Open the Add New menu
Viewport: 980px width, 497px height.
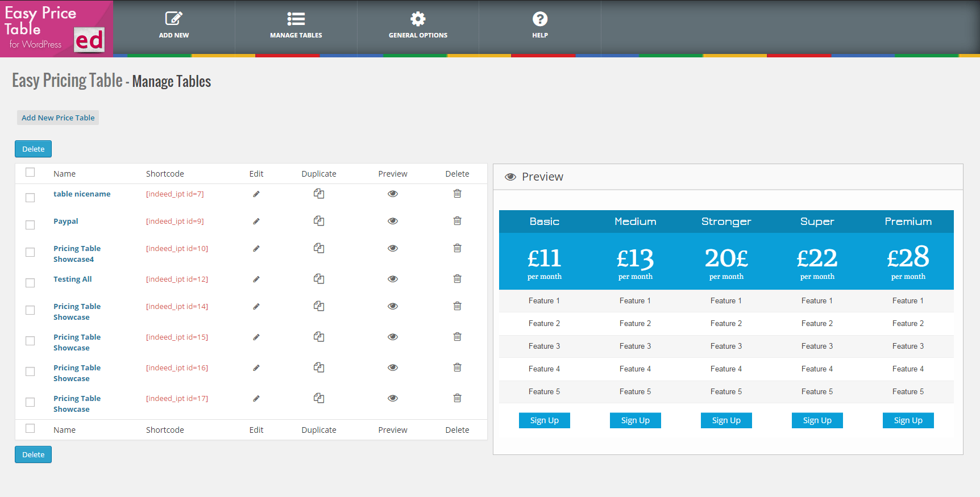174,26
